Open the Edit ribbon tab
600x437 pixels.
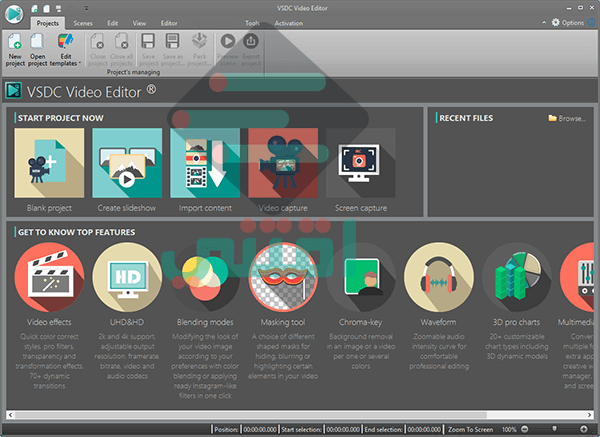[x=112, y=23]
